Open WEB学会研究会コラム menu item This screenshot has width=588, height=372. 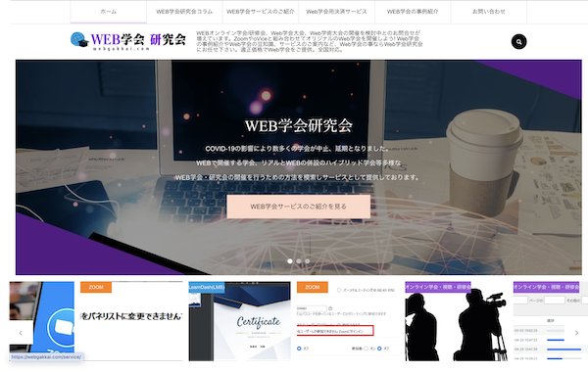point(184,12)
